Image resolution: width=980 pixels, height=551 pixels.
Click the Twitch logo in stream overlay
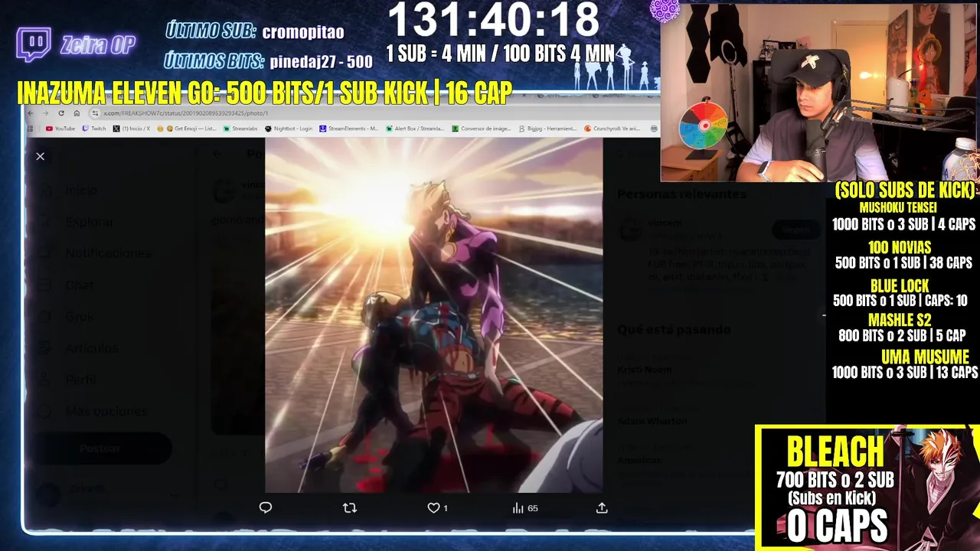[34, 44]
